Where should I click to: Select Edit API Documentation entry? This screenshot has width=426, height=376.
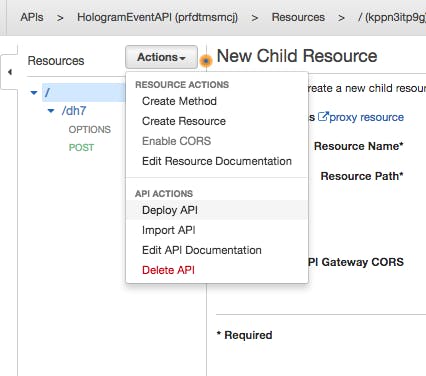click(x=202, y=250)
